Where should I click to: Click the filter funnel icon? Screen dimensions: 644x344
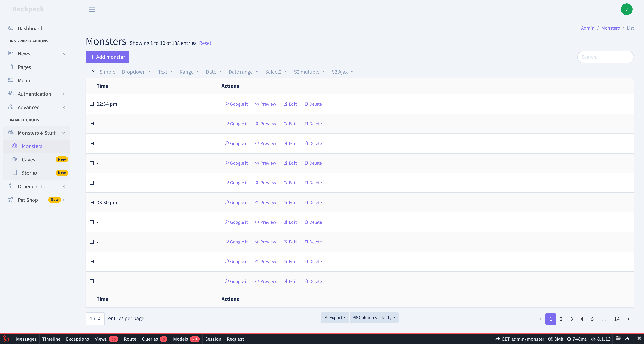[94, 72]
